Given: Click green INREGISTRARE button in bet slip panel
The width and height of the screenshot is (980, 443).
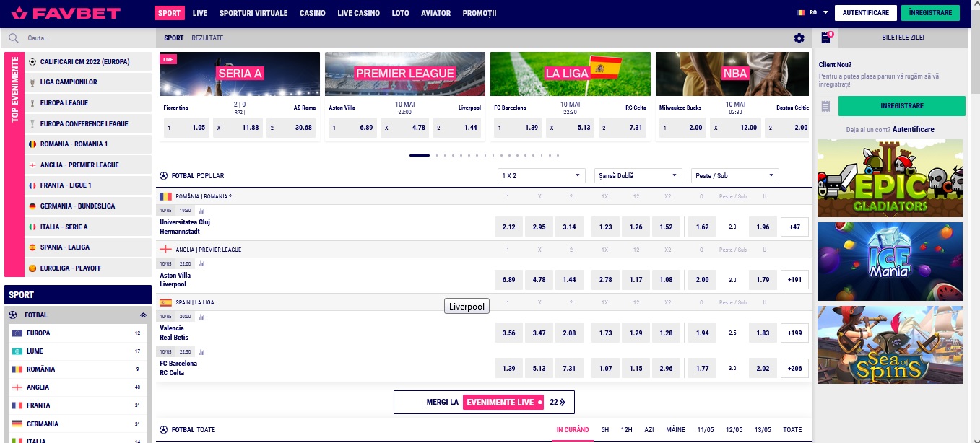Looking at the screenshot, I should tap(902, 106).
